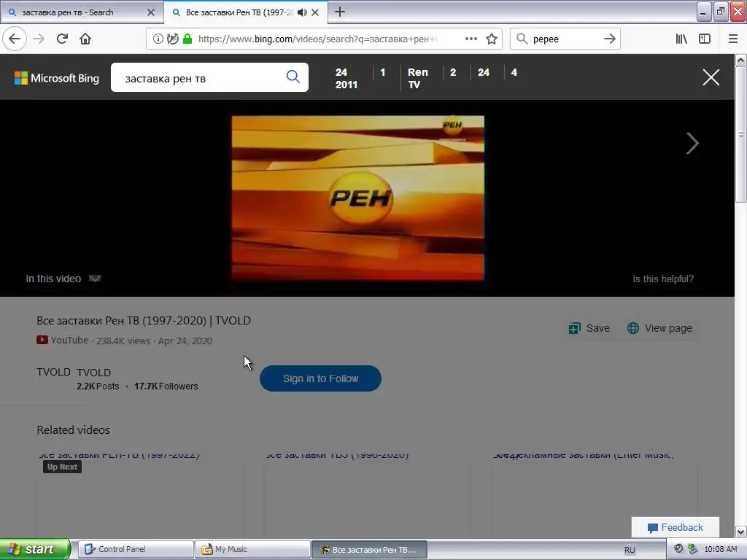Click the Bing search magnifier button

(293, 77)
